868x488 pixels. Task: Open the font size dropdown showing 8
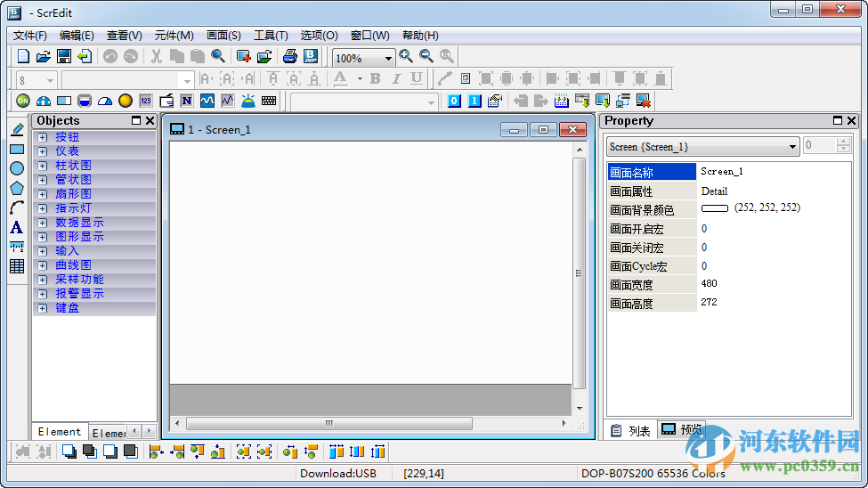(x=50, y=81)
